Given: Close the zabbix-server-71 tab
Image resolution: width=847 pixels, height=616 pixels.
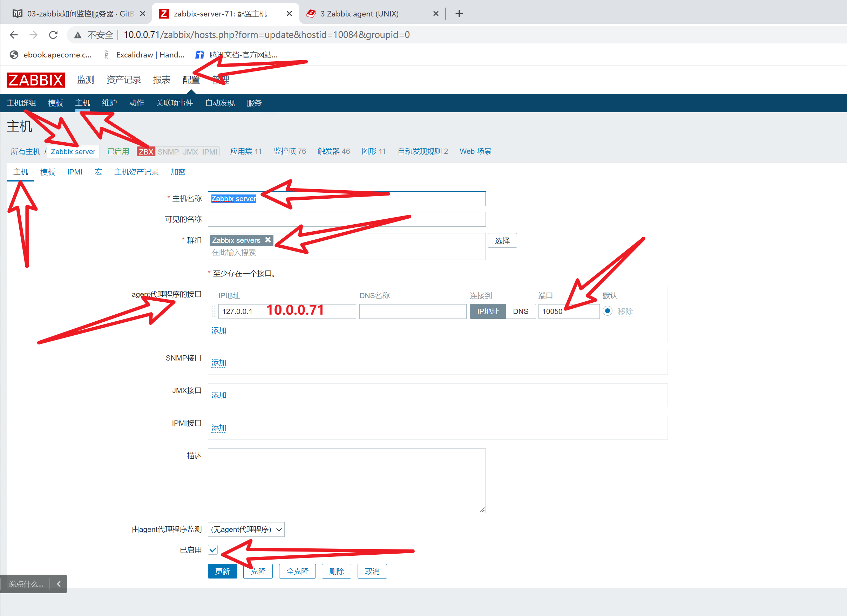Looking at the screenshot, I should (289, 14).
